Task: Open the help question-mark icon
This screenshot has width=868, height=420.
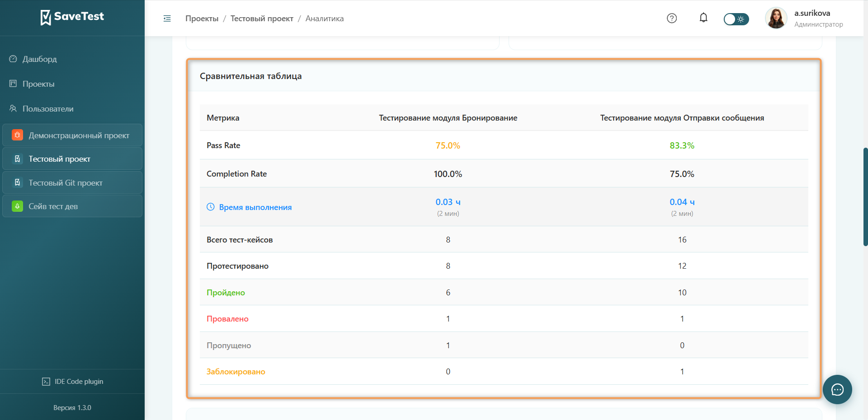Action: (x=672, y=18)
